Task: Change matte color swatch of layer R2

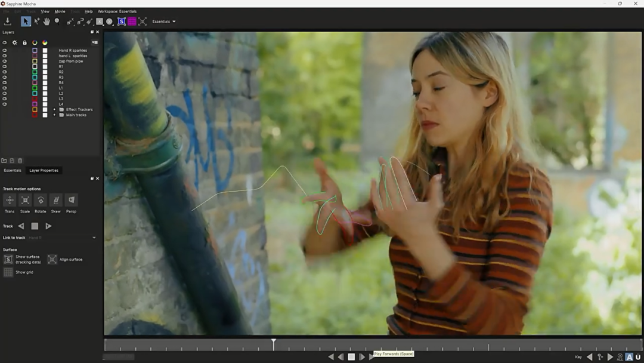Action: (45, 72)
